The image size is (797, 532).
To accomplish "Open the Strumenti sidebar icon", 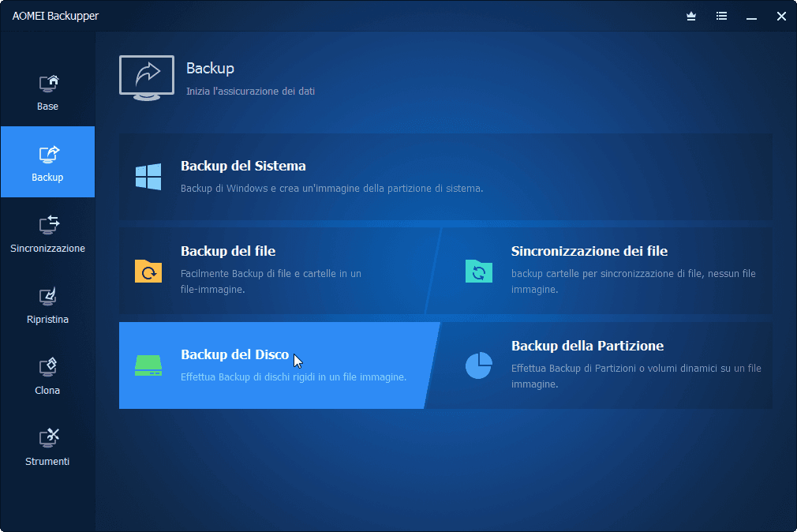I will pos(49,438).
